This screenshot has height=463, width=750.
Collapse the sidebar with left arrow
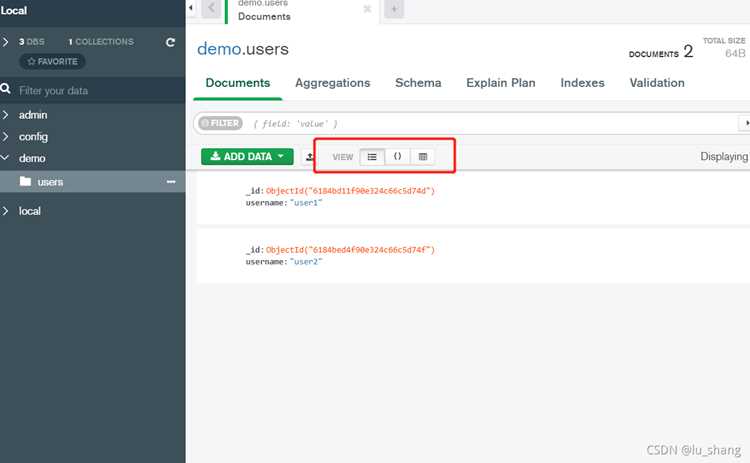click(x=191, y=8)
